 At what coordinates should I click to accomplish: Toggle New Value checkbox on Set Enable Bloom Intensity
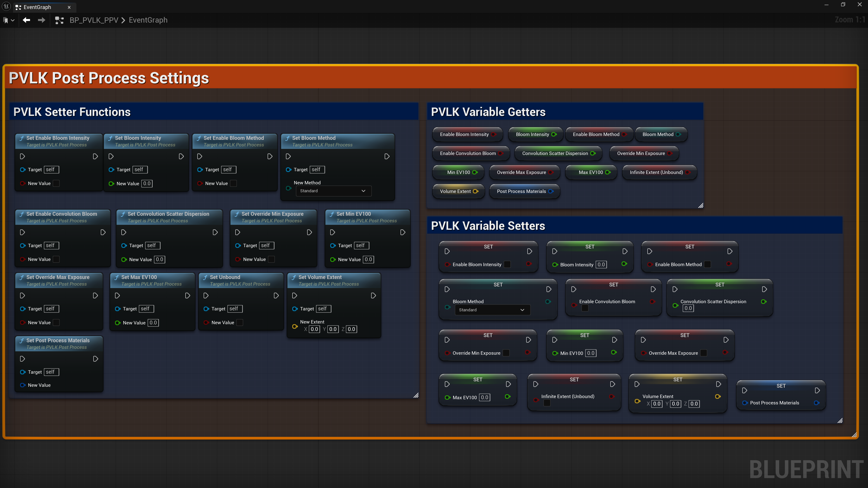pyautogui.click(x=56, y=183)
